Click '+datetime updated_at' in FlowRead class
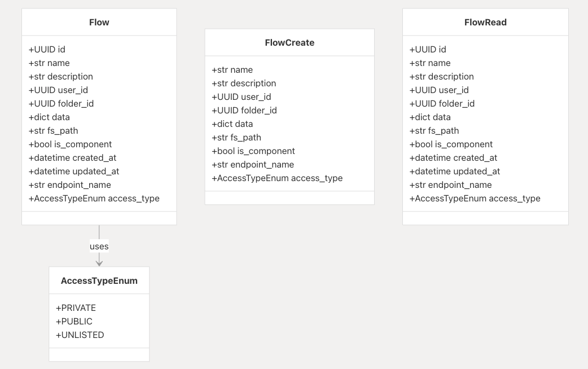 454,172
